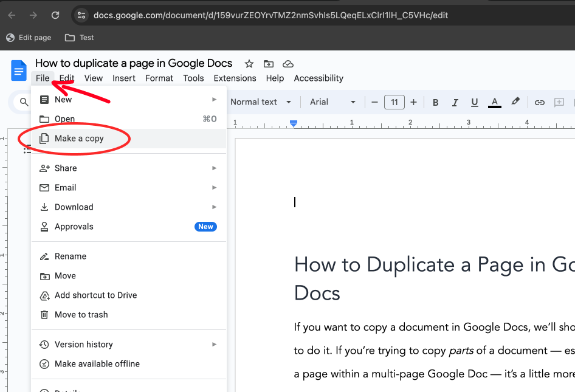
Task: Click the move to folder icon
Action: (x=269, y=64)
